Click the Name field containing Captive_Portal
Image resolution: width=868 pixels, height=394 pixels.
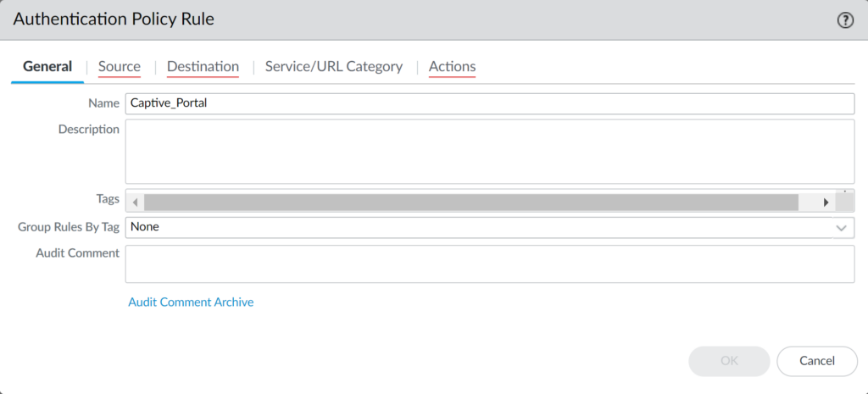(489, 103)
